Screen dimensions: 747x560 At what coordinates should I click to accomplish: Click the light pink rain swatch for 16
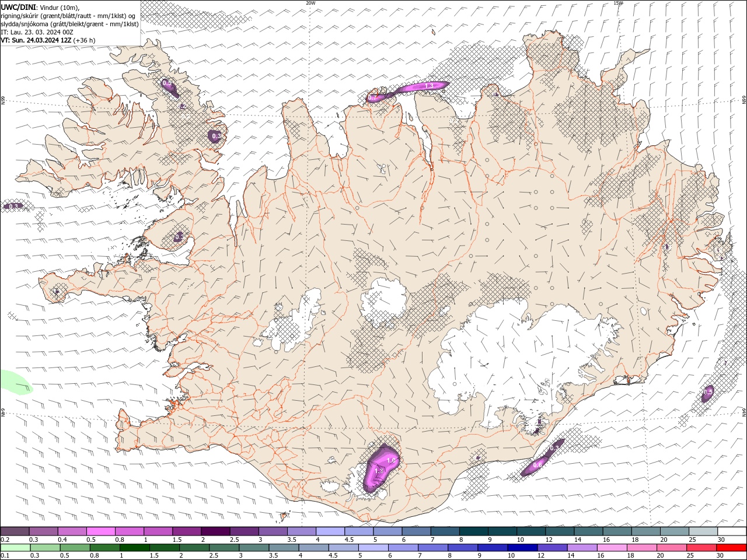(x=612, y=548)
